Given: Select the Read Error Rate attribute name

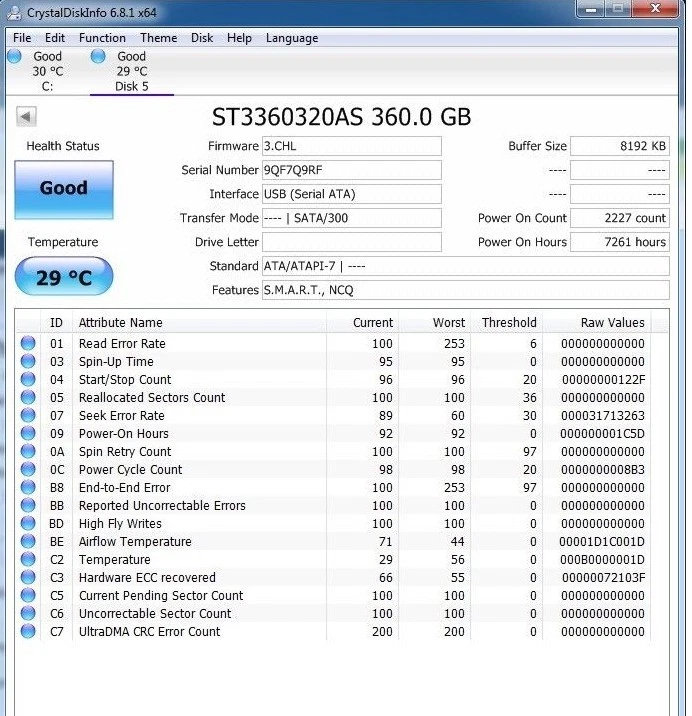Looking at the screenshot, I should coord(122,343).
